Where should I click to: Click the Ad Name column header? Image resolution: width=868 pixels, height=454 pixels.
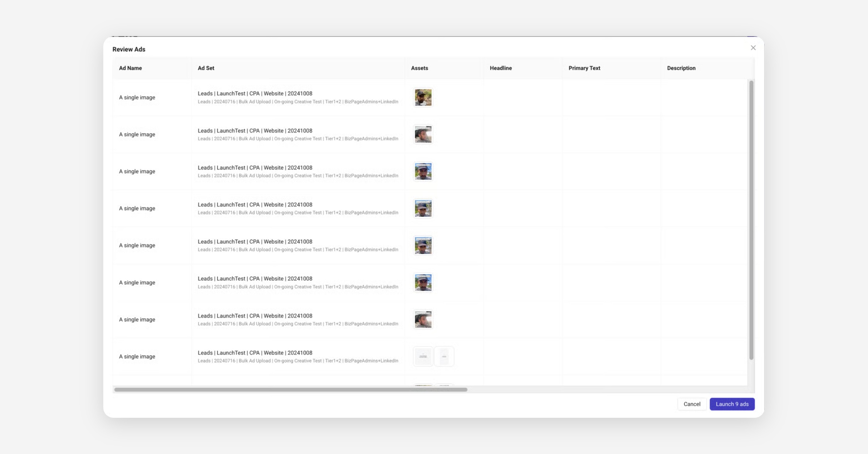[x=130, y=68]
